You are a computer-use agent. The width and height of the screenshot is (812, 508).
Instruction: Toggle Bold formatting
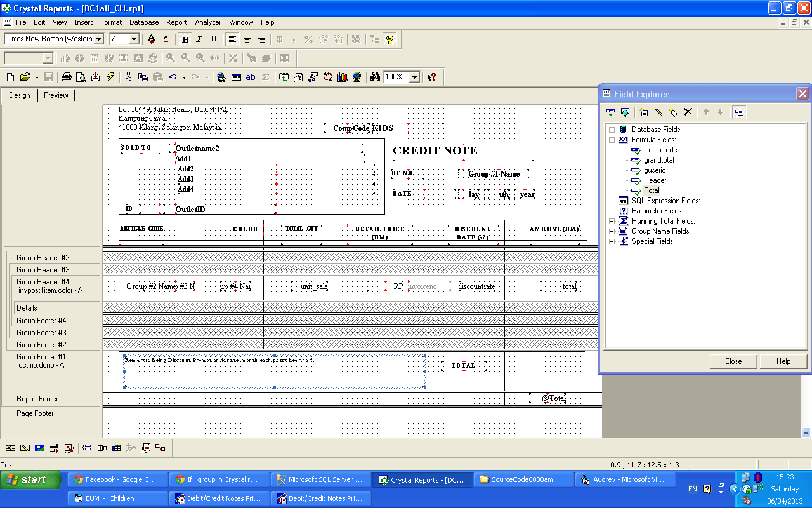(185, 39)
